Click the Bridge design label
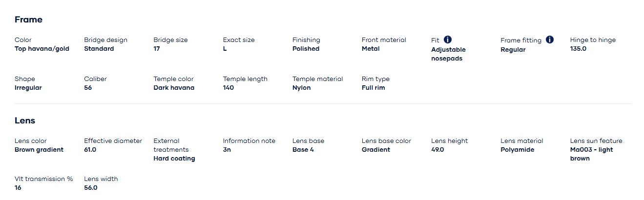 click(105, 40)
